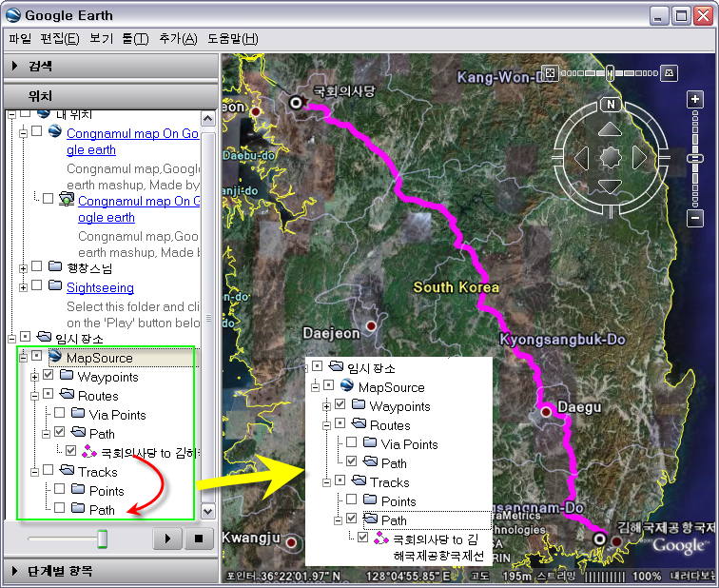Expand the Sightseeing folder node

pyautogui.click(x=23, y=287)
